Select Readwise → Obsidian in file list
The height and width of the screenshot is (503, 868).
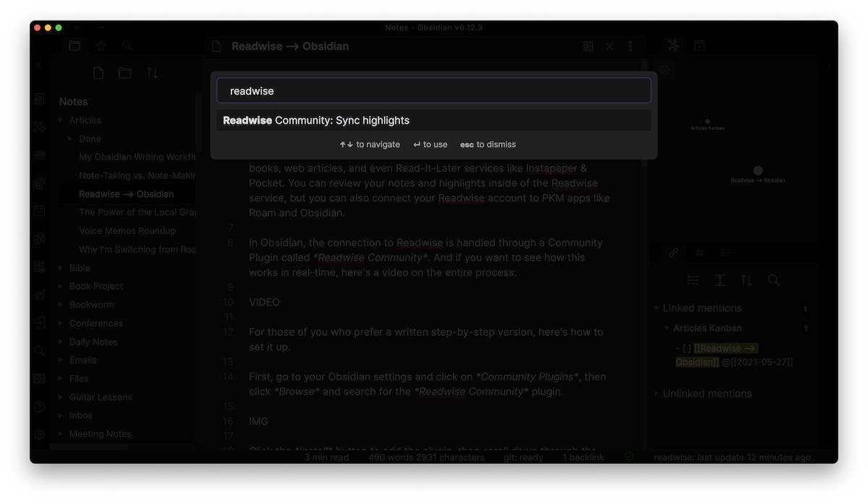pyautogui.click(x=127, y=194)
